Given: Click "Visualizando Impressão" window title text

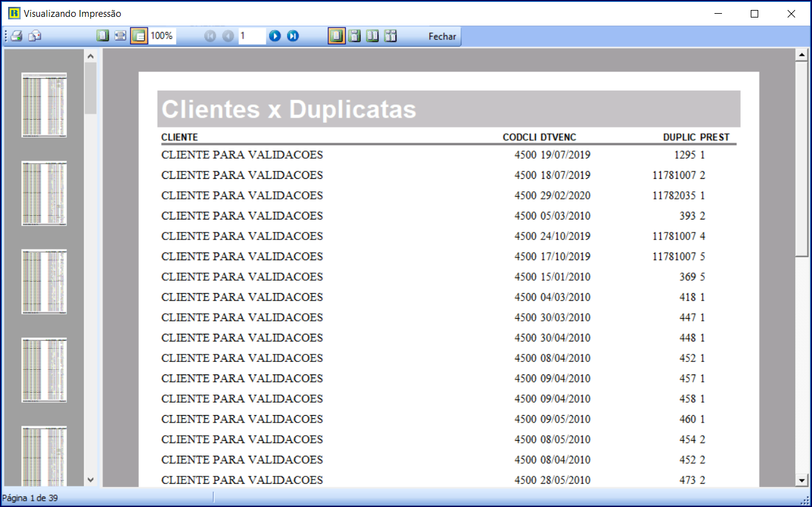Looking at the screenshot, I should click(73, 13).
